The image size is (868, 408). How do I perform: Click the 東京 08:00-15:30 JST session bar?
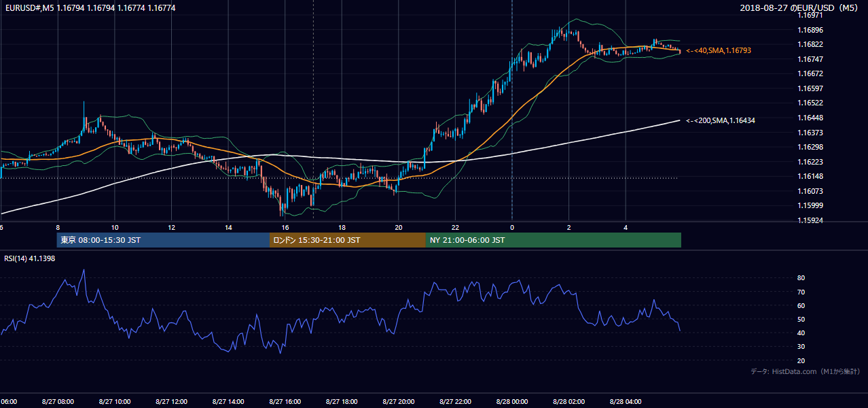163,240
